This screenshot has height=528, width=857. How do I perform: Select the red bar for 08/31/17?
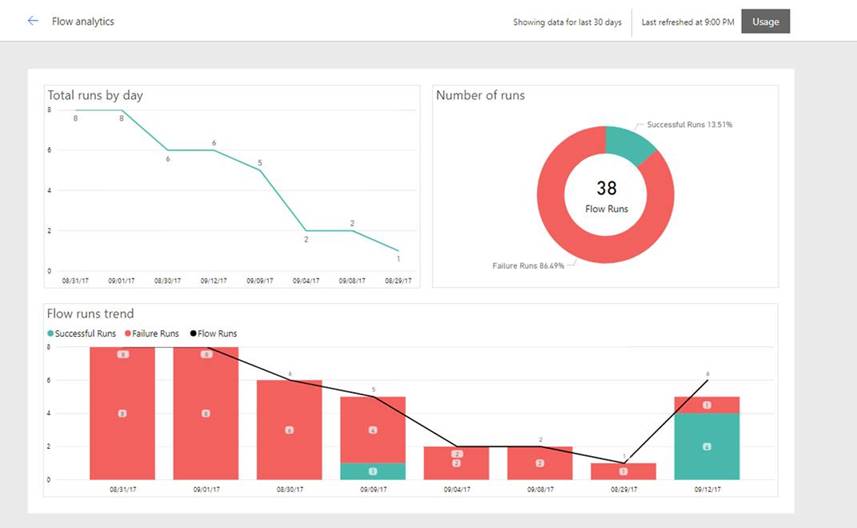122,415
